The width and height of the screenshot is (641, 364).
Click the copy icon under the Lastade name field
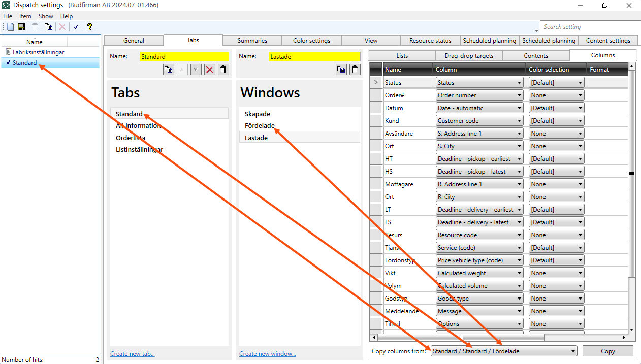click(x=341, y=70)
